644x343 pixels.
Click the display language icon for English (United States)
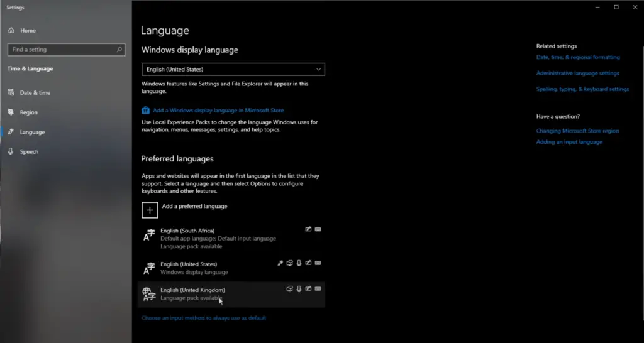click(x=280, y=263)
